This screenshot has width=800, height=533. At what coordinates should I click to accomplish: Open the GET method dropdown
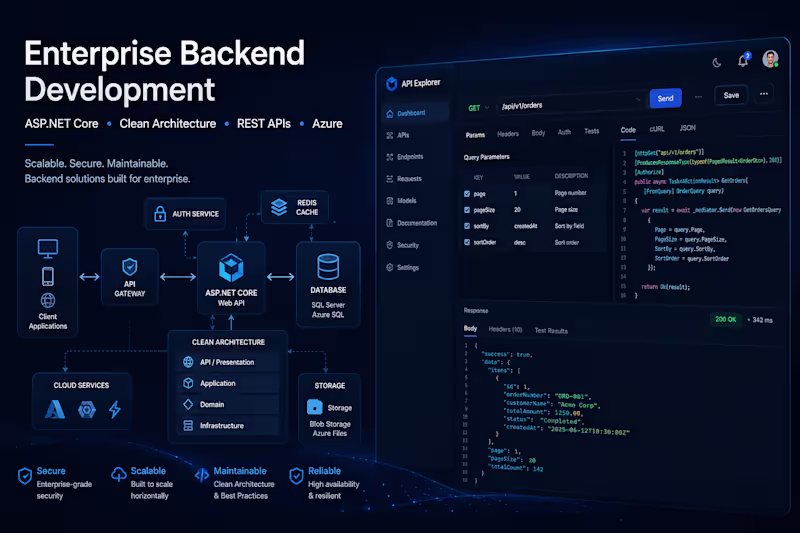479,108
